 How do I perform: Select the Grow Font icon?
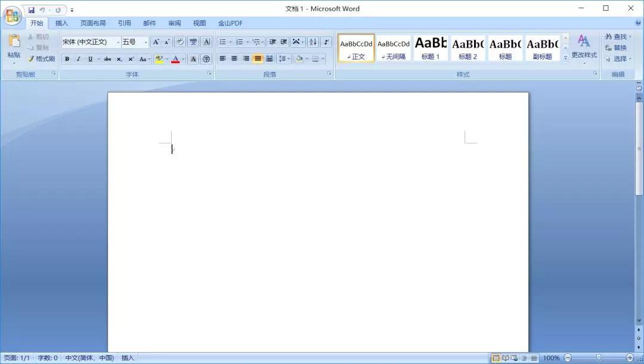pos(156,41)
